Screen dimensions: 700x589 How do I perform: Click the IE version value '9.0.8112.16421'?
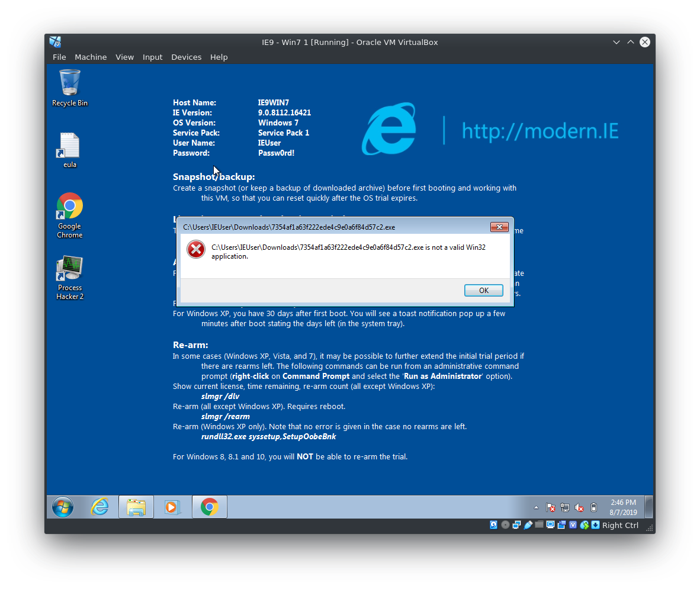pos(284,113)
